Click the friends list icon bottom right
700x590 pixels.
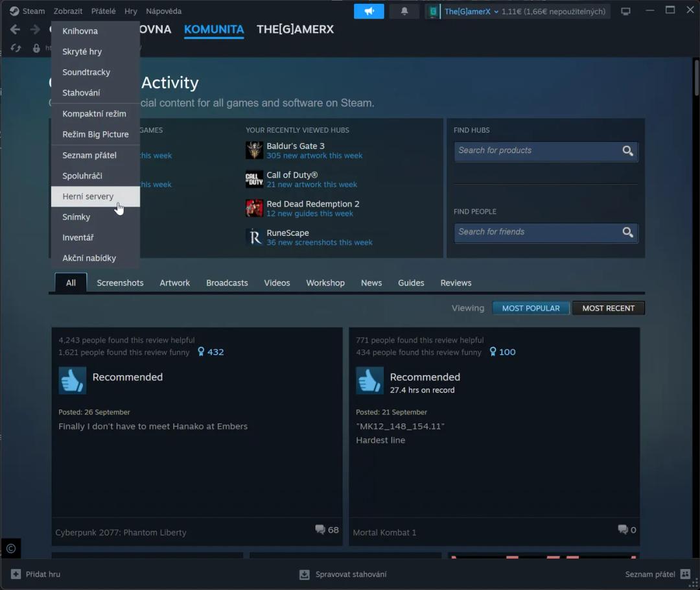click(685, 574)
